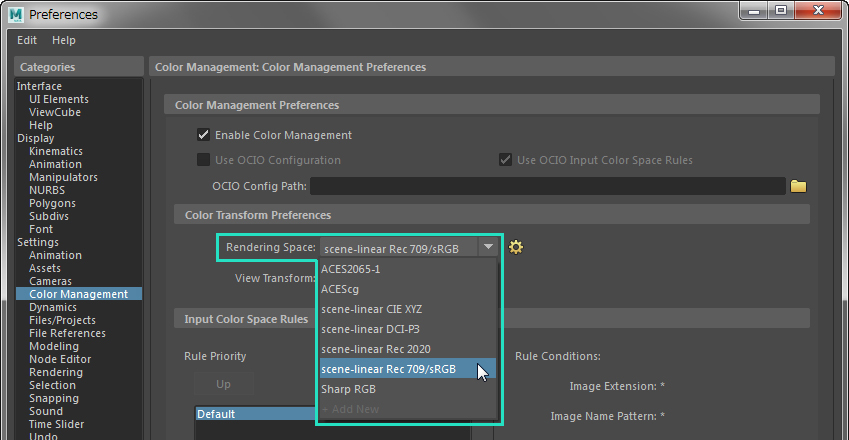Open the Kinematics category

coord(56,151)
